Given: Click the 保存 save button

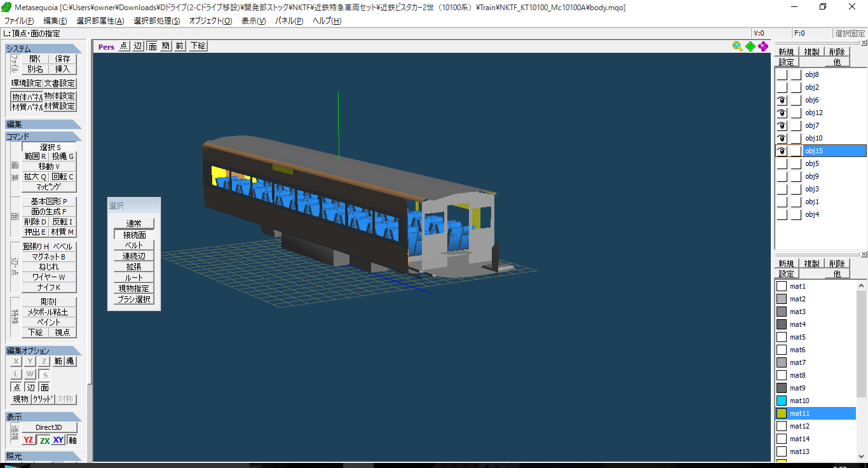Looking at the screenshot, I should 63,59.
